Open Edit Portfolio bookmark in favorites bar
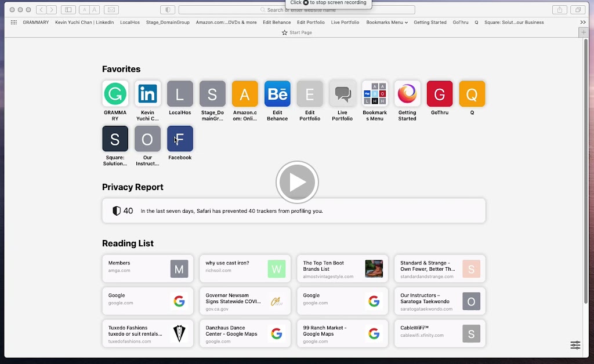594x364 pixels. (311, 23)
